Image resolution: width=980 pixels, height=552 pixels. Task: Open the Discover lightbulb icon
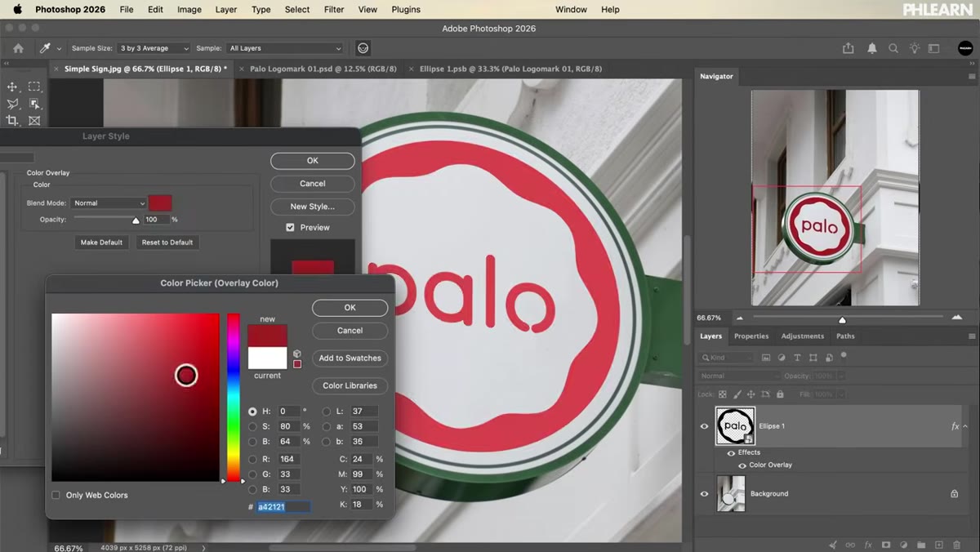click(915, 48)
